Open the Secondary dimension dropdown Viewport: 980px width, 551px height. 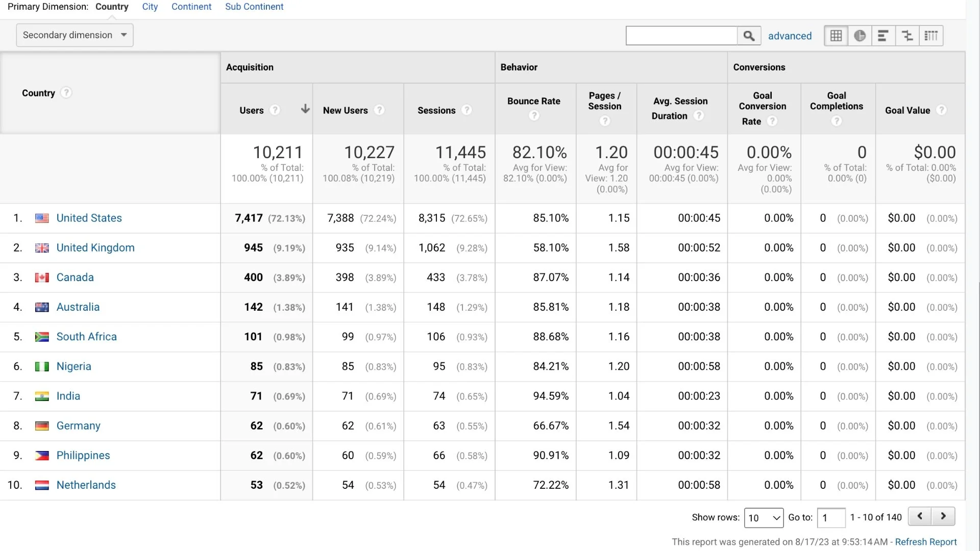75,35
